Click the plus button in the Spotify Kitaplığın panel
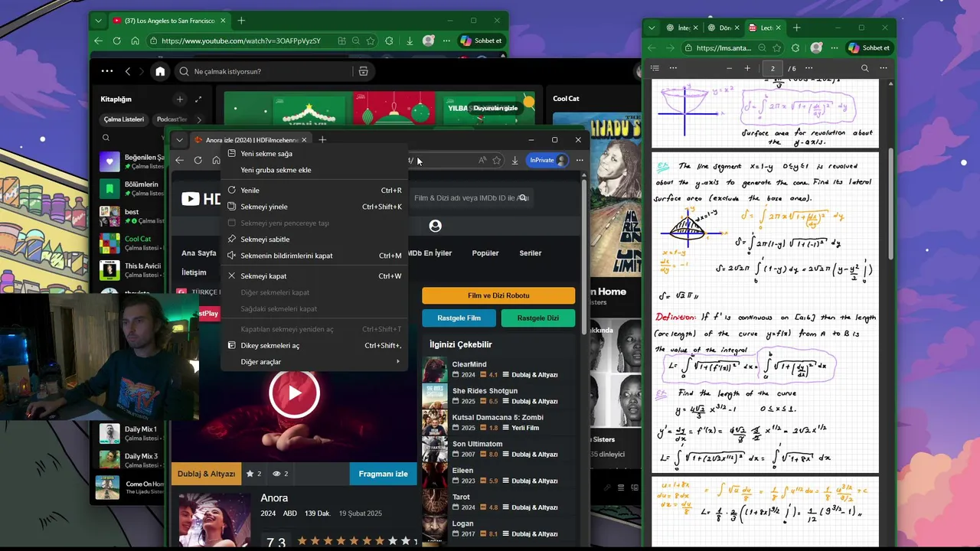The image size is (980, 551). tap(180, 99)
